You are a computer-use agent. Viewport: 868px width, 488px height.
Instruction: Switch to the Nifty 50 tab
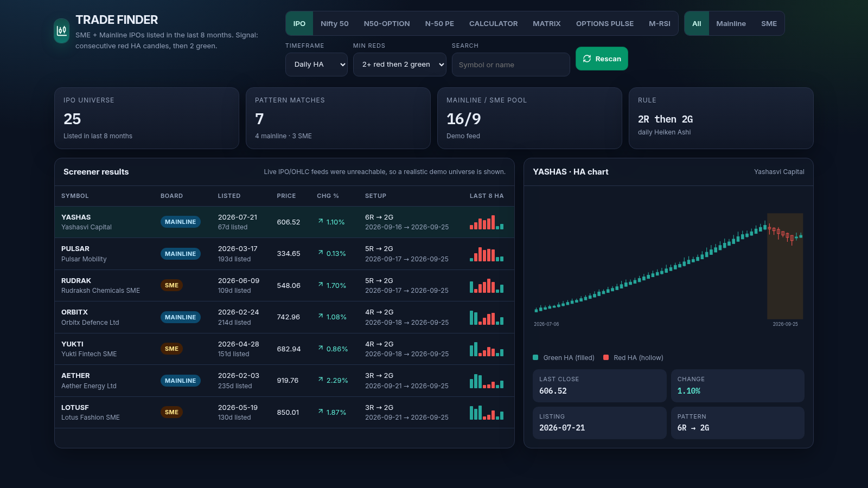pyautogui.click(x=335, y=24)
